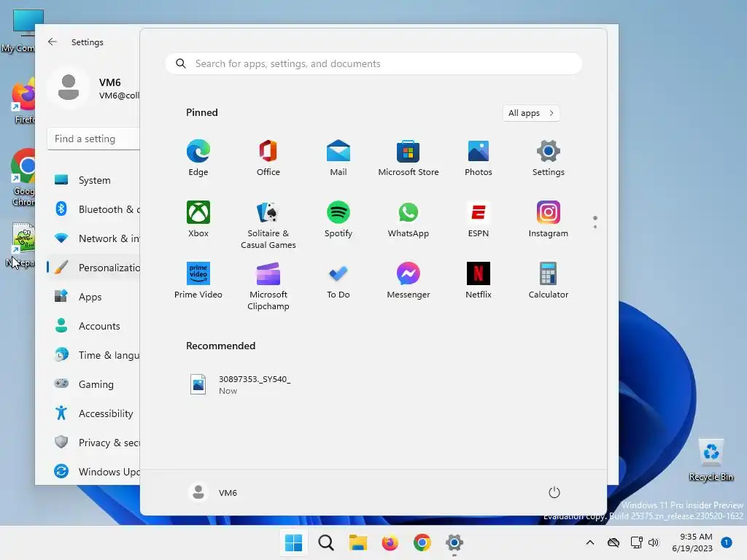Launch the Xbox app

[198, 219]
